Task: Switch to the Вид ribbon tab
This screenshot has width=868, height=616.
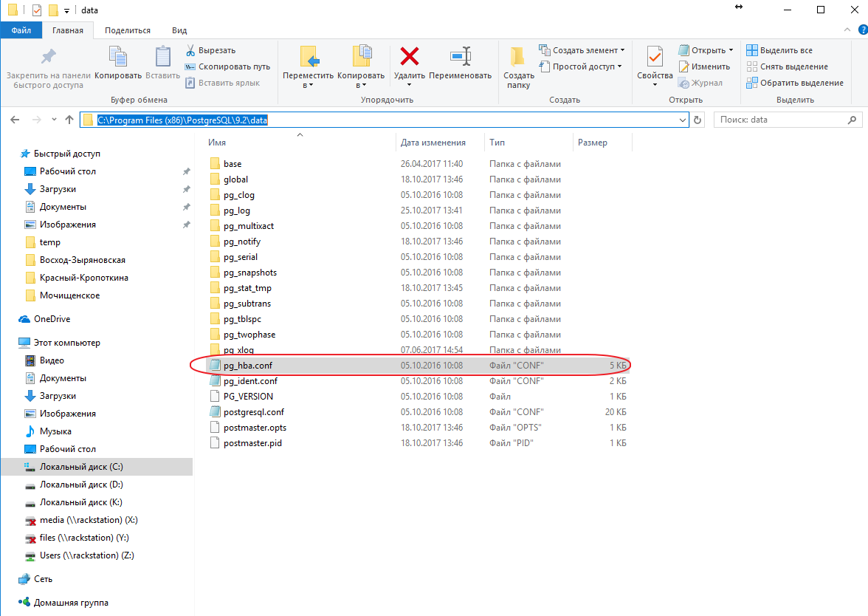Action: 179,30
